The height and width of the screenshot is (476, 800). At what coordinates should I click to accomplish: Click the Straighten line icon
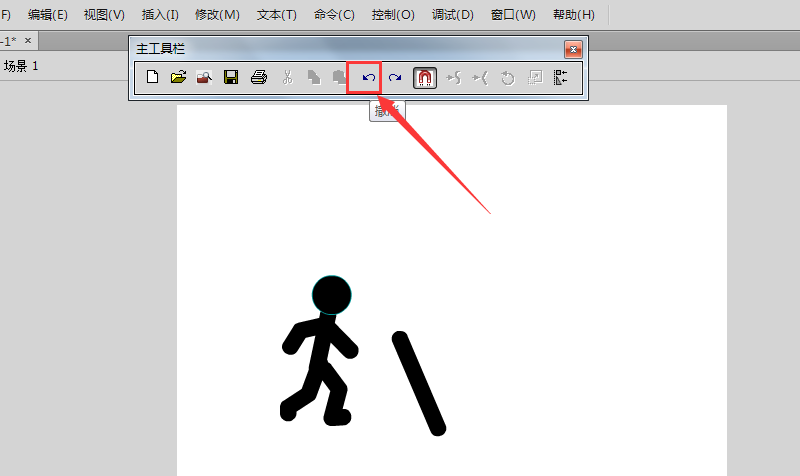click(x=480, y=78)
